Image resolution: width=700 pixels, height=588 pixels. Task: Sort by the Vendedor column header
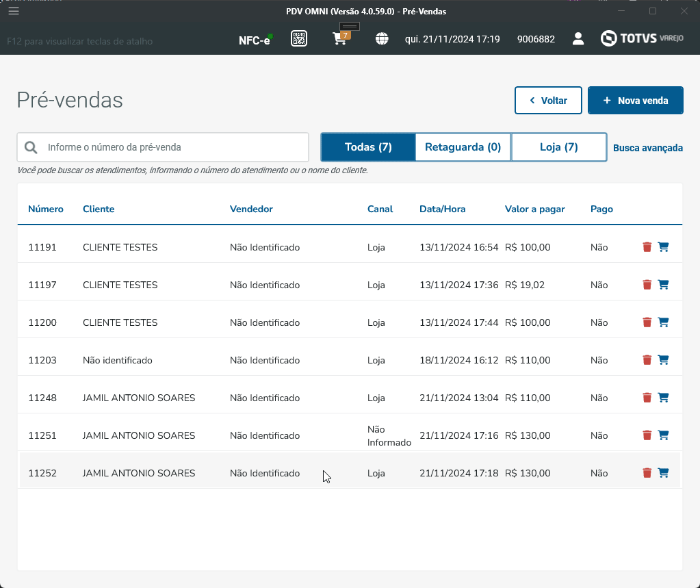251,209
